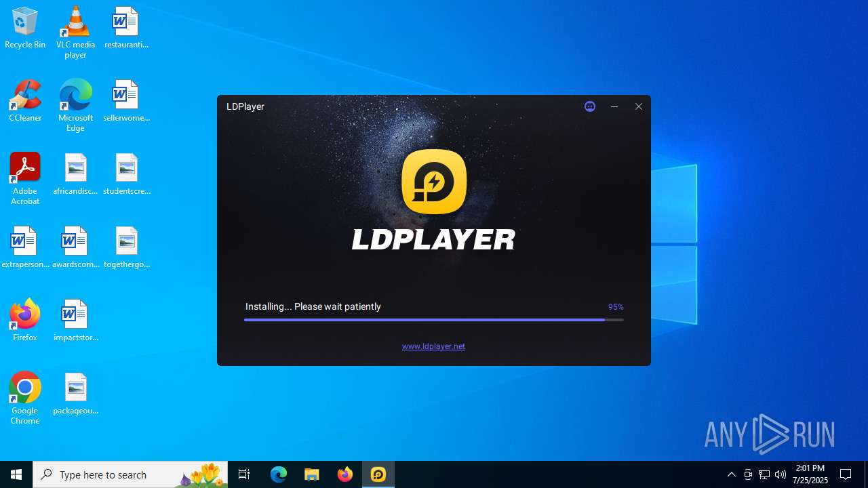Select the restauranti... Word document

(x=126, y=28)
